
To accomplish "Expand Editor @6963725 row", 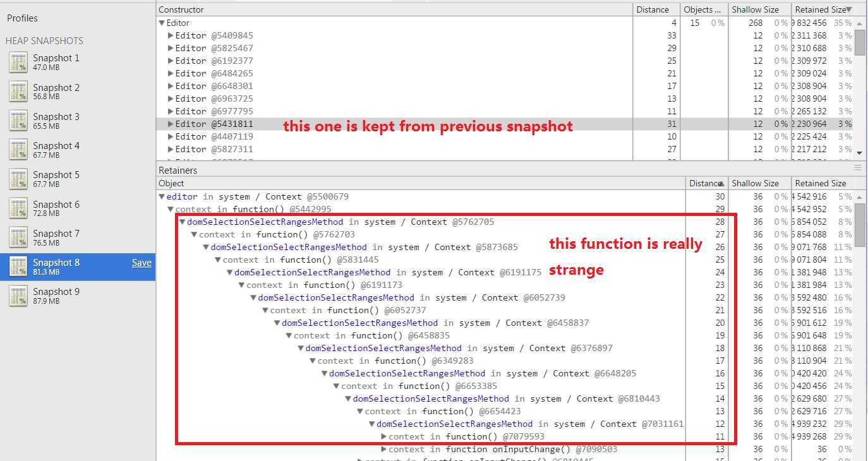I will coord(171,99).
